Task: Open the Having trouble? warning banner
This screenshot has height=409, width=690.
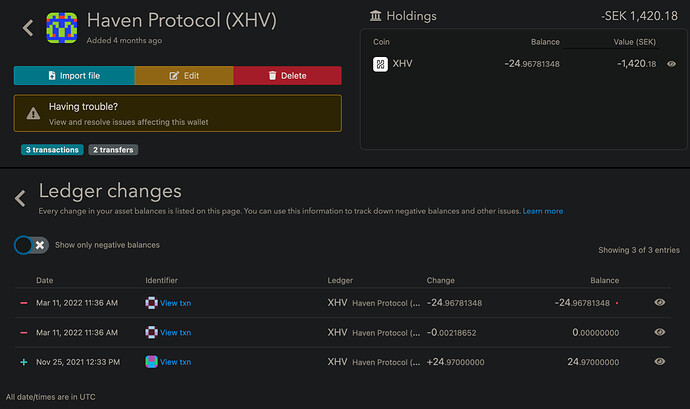Action: [178, 114]
